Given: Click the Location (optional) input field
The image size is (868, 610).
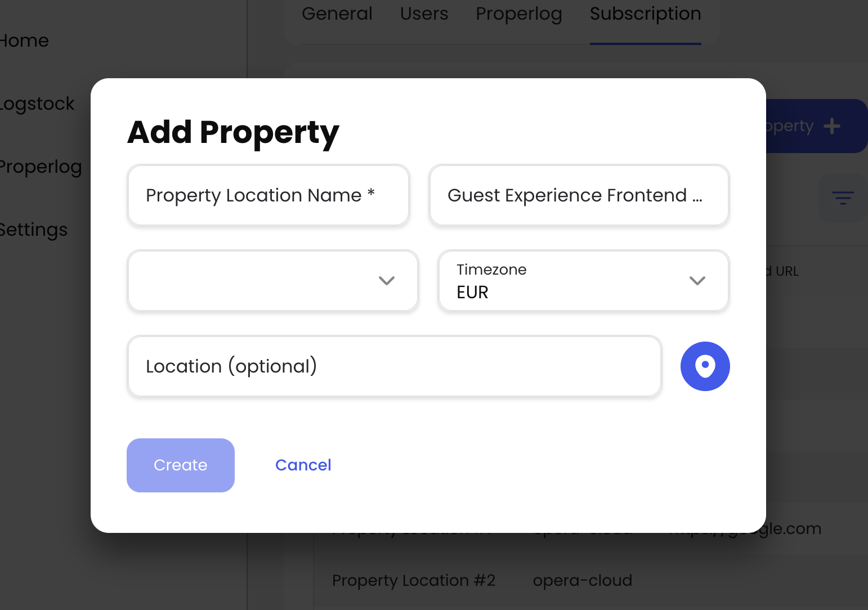Looking at the screenshot, I should (x=394, y=366).
